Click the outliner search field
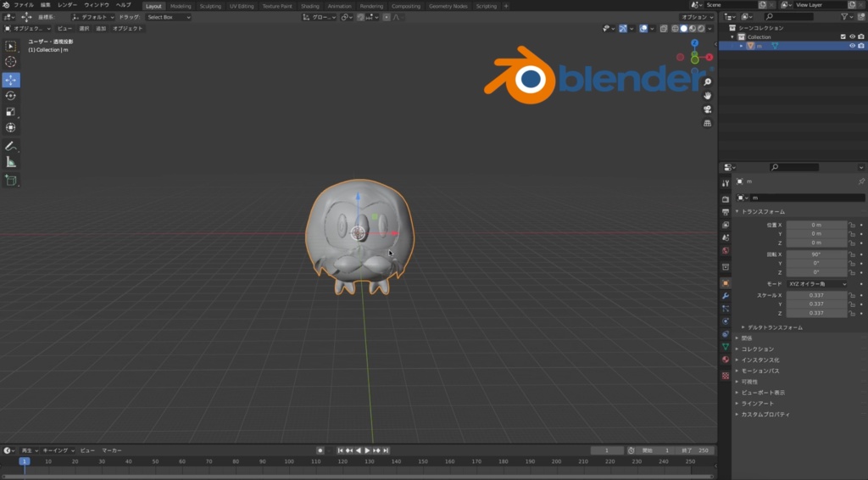 (789, 17)
